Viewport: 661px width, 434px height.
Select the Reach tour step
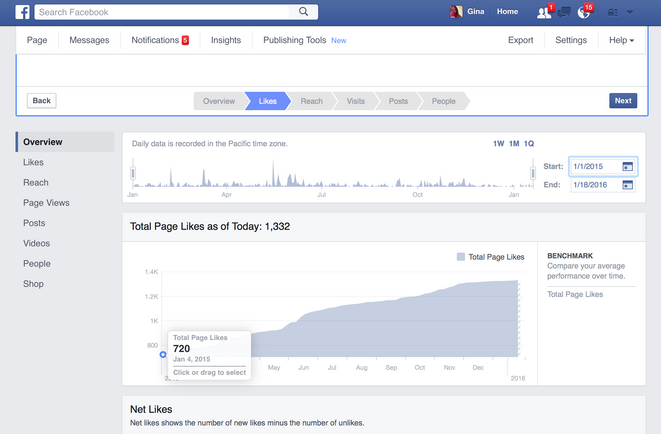pos(312,101)
